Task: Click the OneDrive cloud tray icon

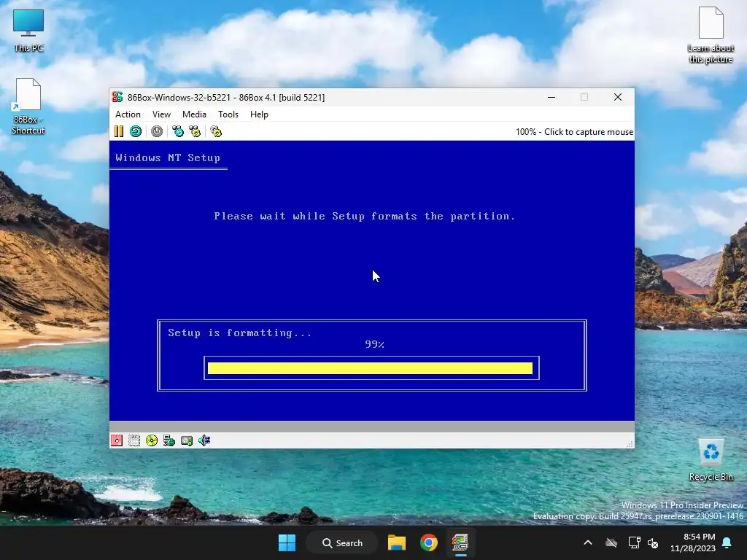Action: [611, 542]
